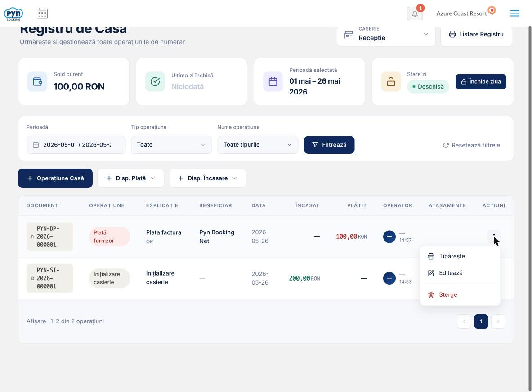
Task: Click the page vertical scrollbar
Action: (530, 209)
